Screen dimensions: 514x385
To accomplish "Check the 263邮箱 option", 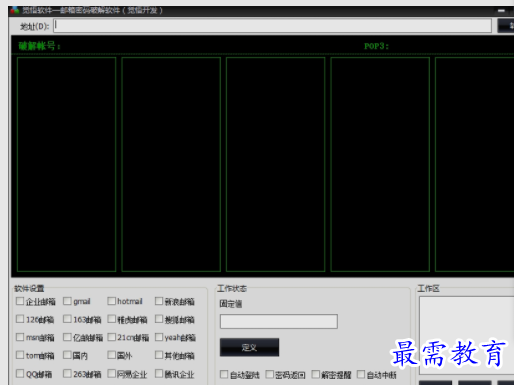I will 67,373.
